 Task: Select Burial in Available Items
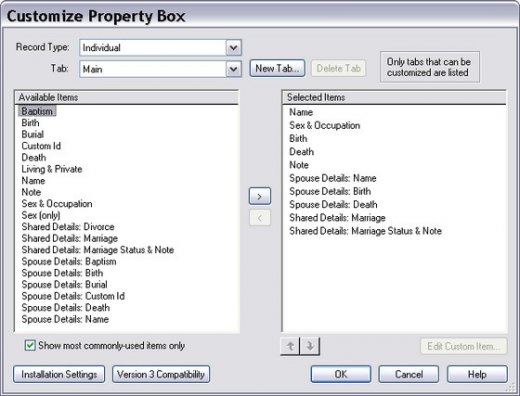pos(33,134)
